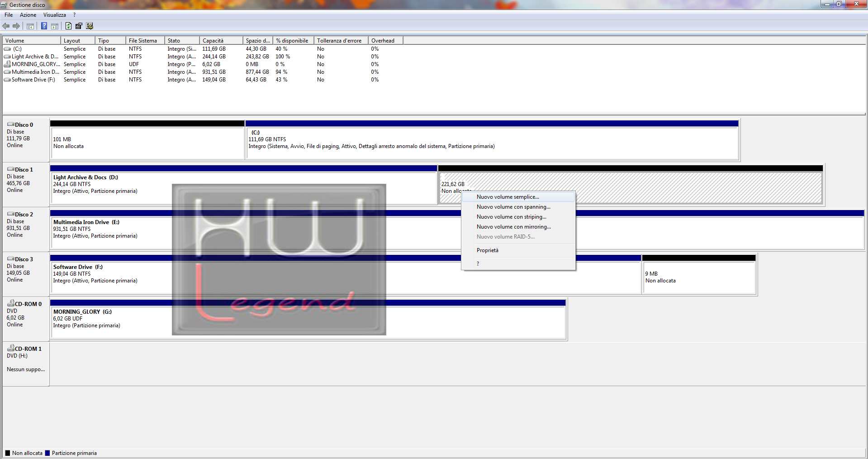Click the Nessun suppo... text under CD-ROM 1
The height and width of the screenshot is (459, 868).
pyautogui.click(x=26, y=369)
